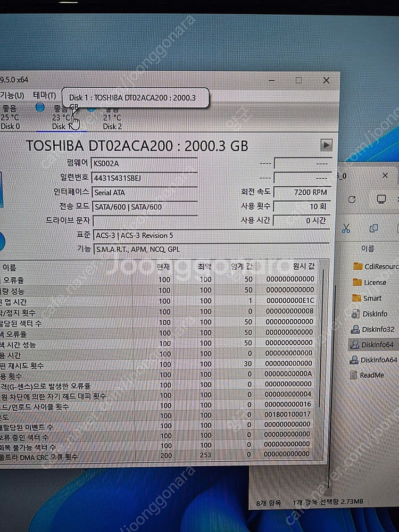Click the power on hours value 0 시간
The image size is (399, 532).
pos(301,221)
